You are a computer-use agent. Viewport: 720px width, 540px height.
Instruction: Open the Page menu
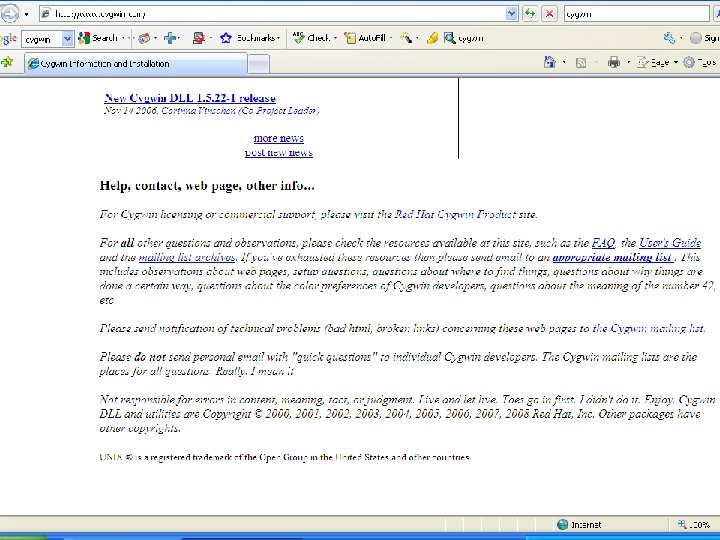click(657, 62)
